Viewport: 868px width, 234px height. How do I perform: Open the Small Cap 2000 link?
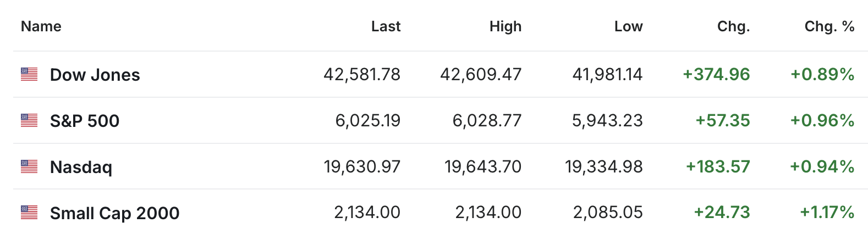[x=114, y=213]
